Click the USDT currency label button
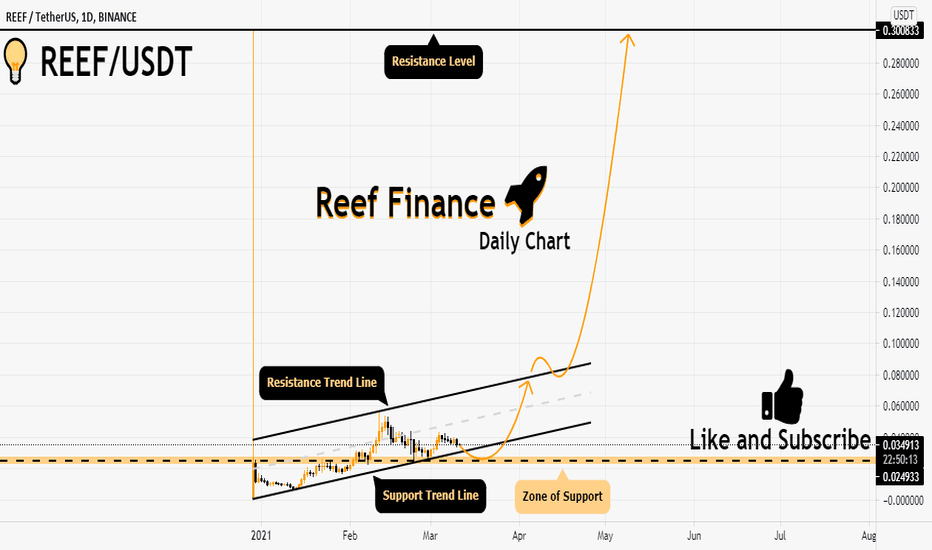Viewport: 932px width, 550px height. [x=903, y=15]
